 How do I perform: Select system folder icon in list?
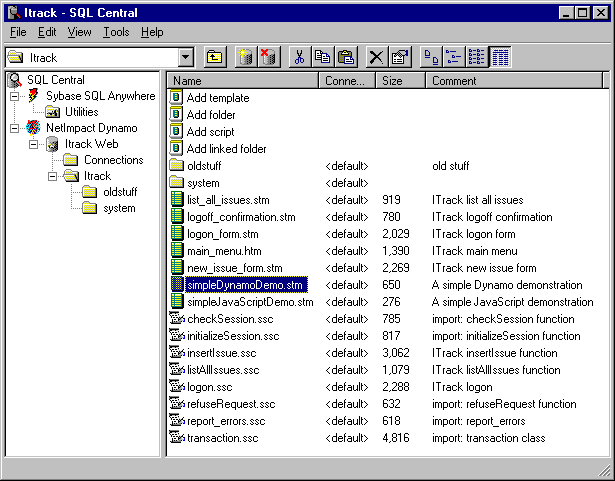tap(176, 182)
